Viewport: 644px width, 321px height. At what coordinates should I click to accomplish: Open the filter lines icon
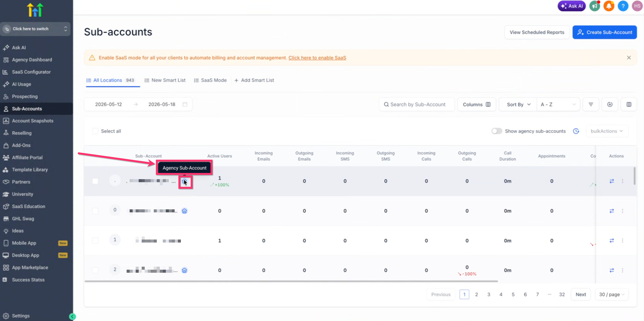pos(591,104)
